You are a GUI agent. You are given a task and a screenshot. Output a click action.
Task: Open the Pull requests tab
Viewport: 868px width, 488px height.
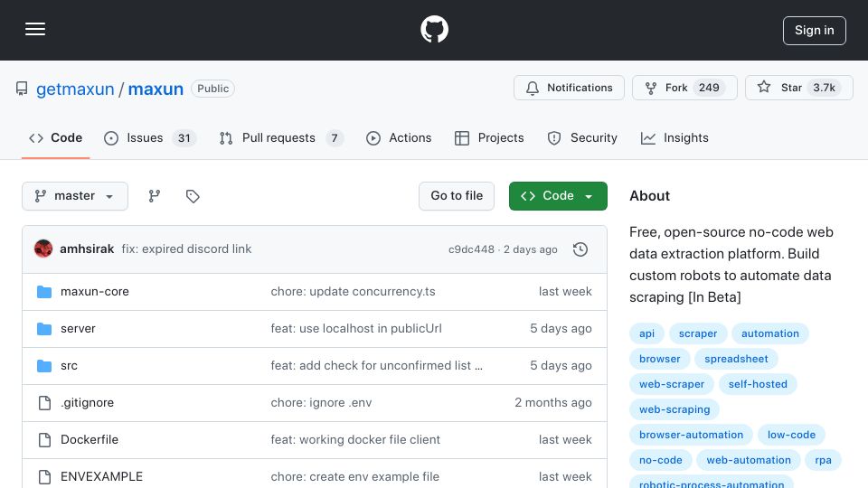tap(281, 137)
